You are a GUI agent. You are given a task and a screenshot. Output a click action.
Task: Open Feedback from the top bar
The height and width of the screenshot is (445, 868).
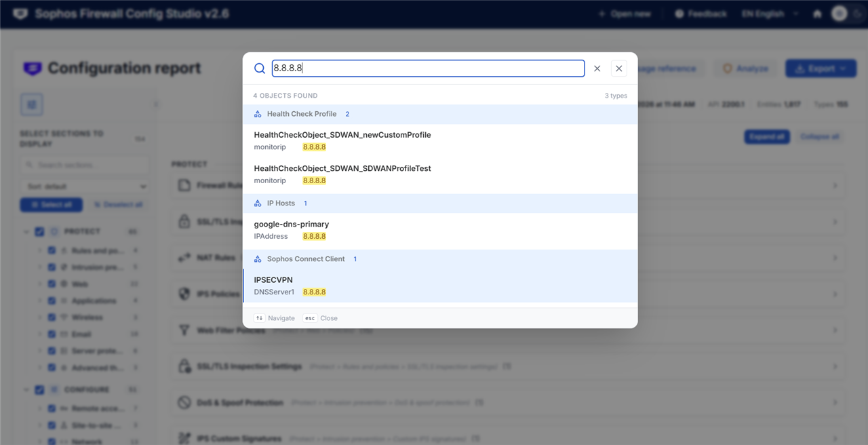click(701, 14)
